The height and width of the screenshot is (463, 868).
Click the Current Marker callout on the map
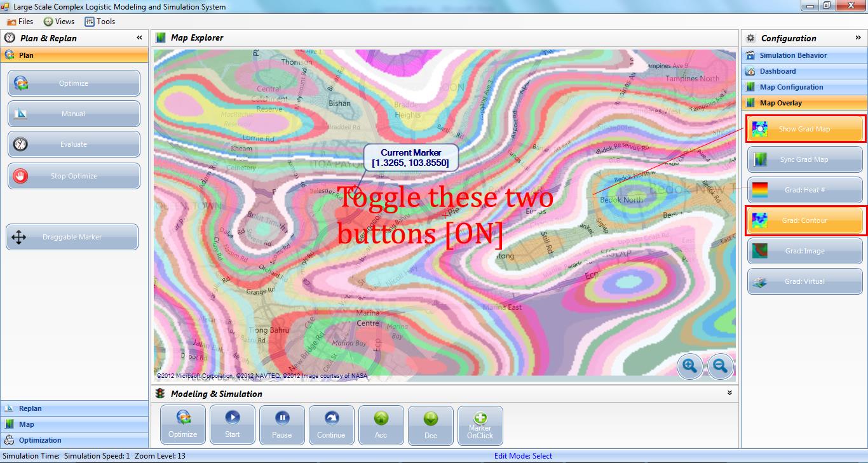[x=411, y=157]
